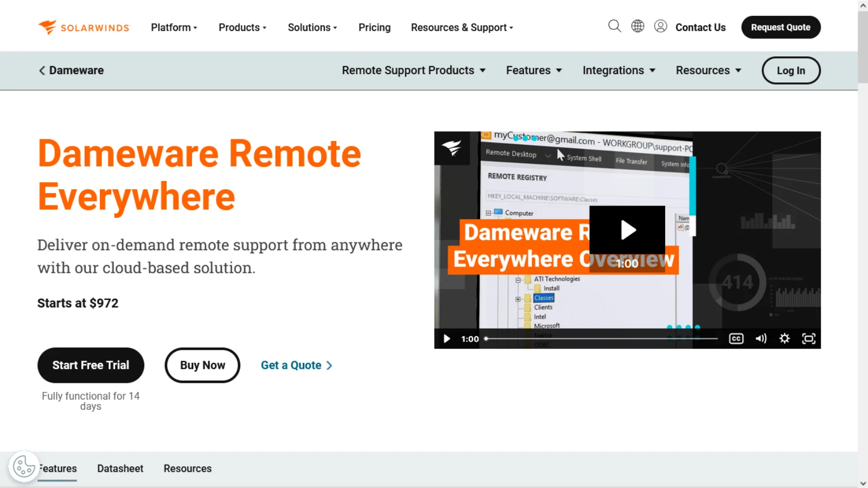Expand Resources & Support menu
Image resolution: width=868 pixels, height=488 pixels.
coord(462,27)
